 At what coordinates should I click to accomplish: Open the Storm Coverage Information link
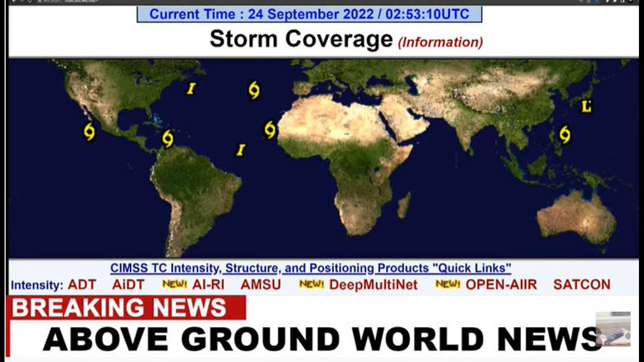[x=440, y=42]
